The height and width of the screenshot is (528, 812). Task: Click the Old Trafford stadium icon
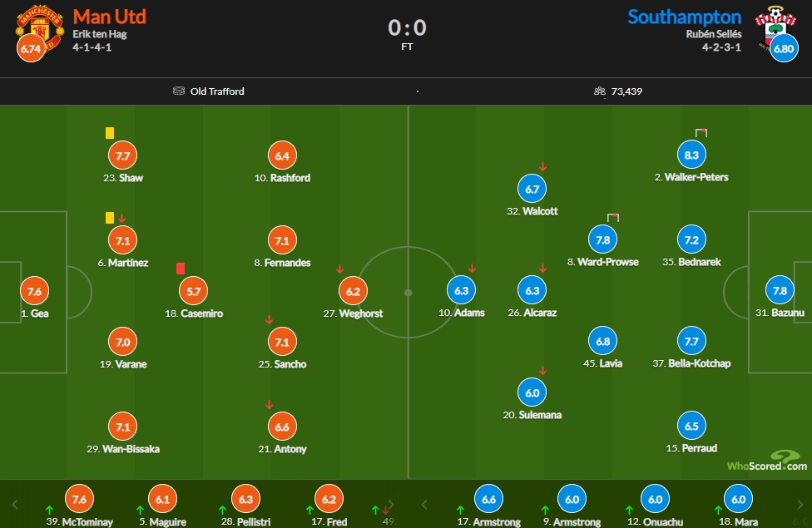coord(179,91)
